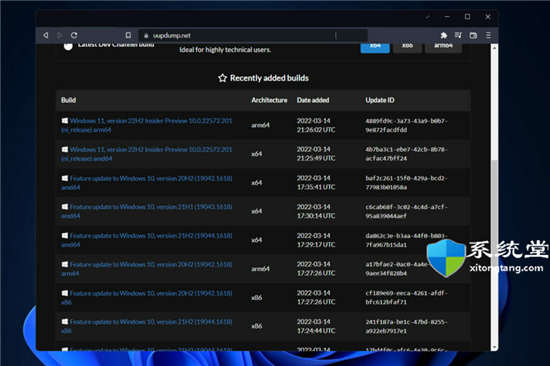The image size is (550, 366).
Task: Click the playlist icon in the browser toolbar
Action: click(458, 35)
